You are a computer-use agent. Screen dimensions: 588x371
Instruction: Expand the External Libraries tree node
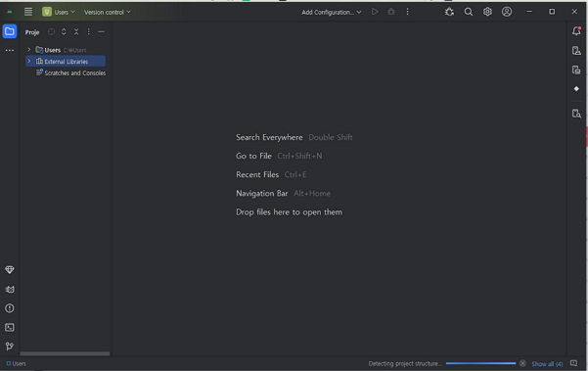point(29,61)
